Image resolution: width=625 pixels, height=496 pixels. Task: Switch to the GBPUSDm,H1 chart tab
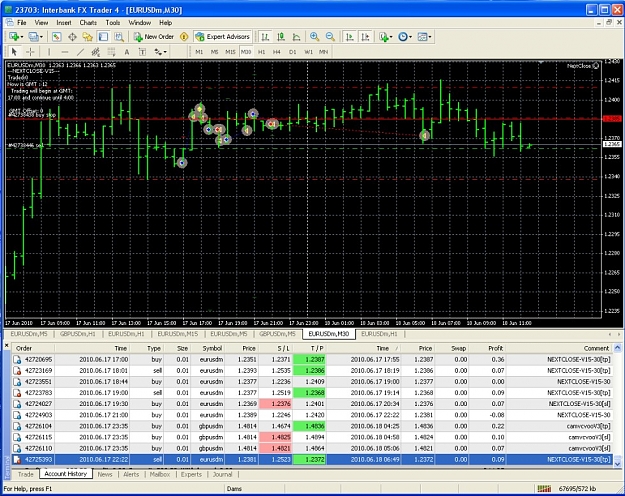[78, 334]
